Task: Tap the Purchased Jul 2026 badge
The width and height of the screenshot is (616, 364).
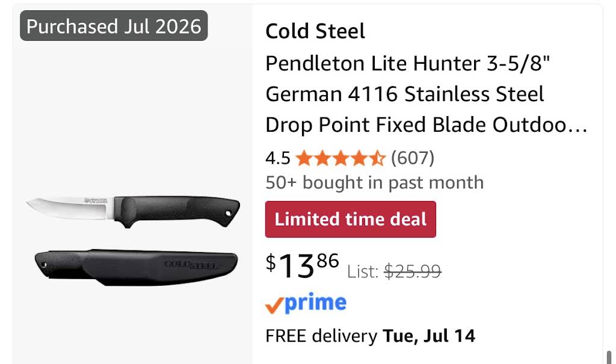Action: (114, 26)
